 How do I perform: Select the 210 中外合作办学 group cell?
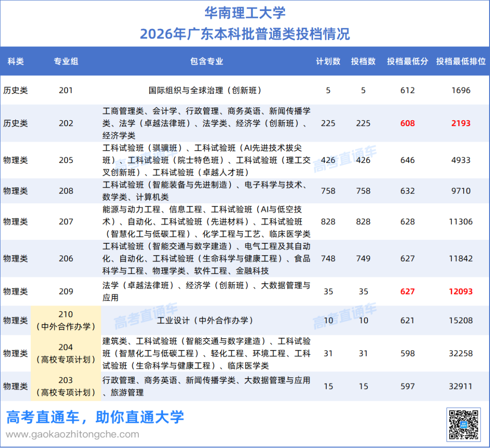click(66, 320)
